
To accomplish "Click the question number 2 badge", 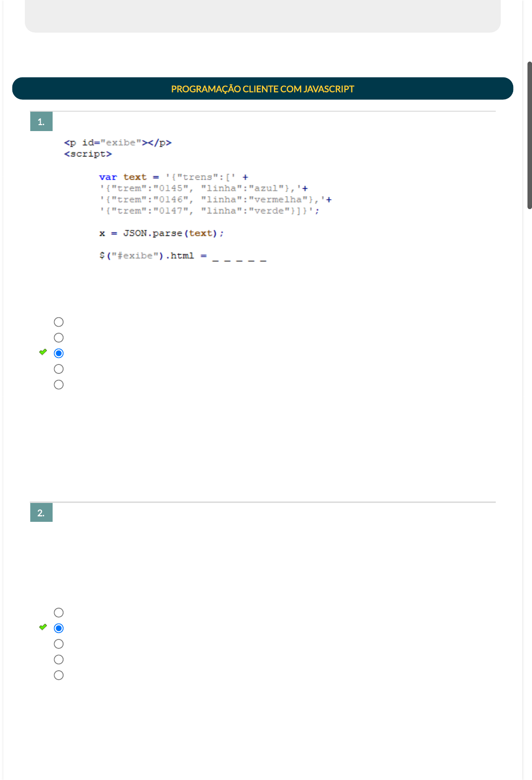I will [41, 513].
